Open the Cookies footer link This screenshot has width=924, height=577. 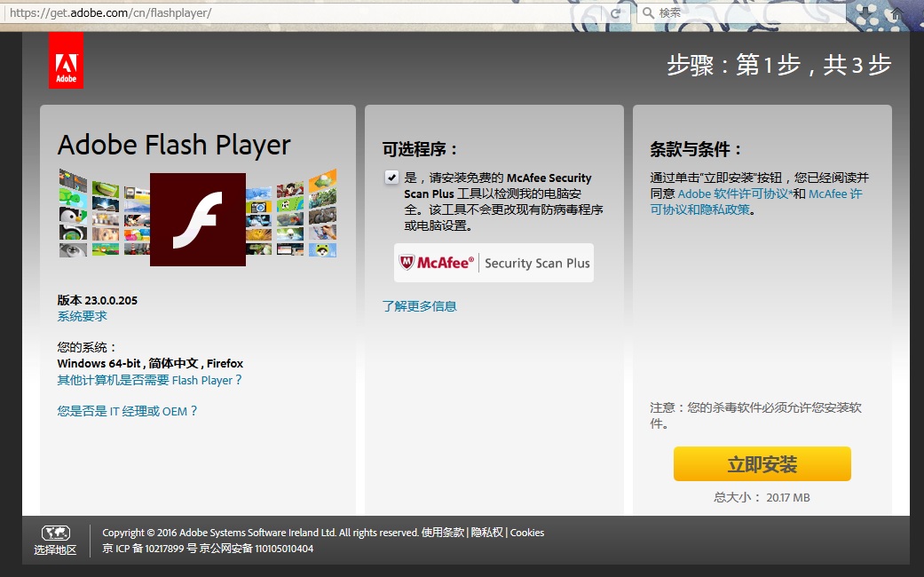[x=527, y=533]
